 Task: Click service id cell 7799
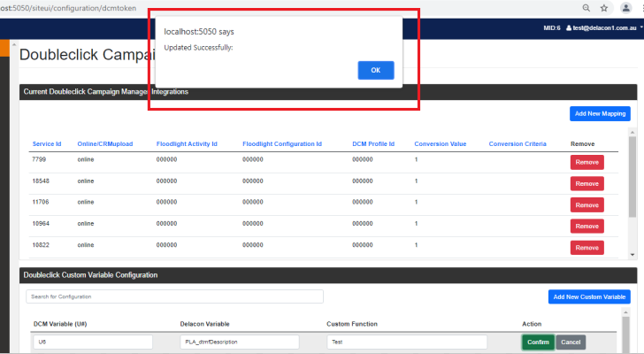39,159
